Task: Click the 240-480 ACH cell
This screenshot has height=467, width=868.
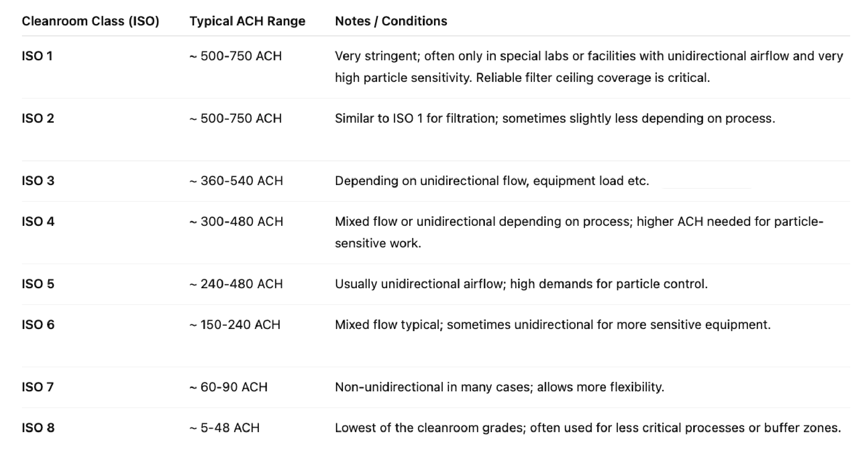Action: (x=236, y=284)
